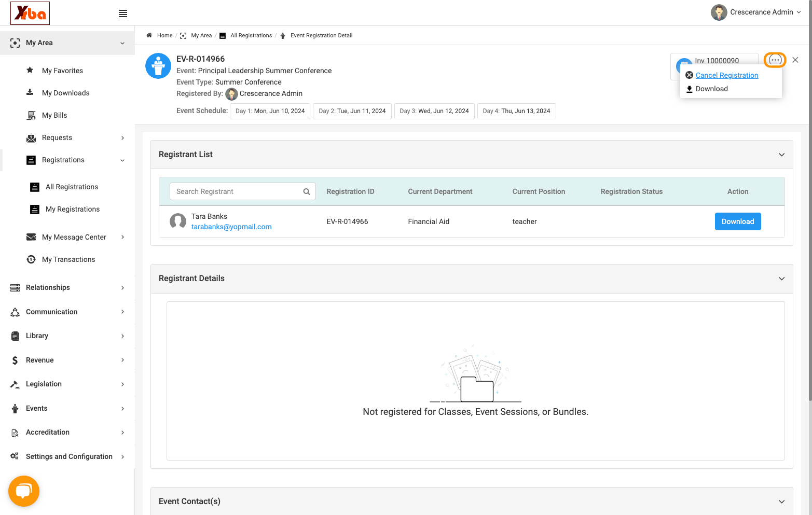Open the orange chat widget
812x515 pixels.
click(x=24, y=491)
